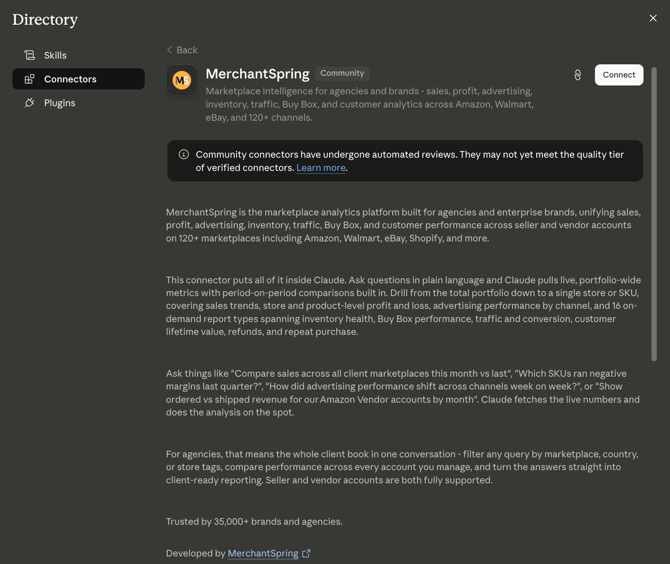Click the external link icon beside developer name
This screenshot has height=564, width=670.
tap(306, 553)
